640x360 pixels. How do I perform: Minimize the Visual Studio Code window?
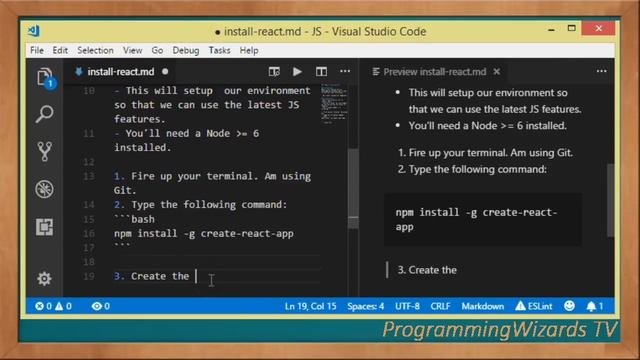coord(551,29)
